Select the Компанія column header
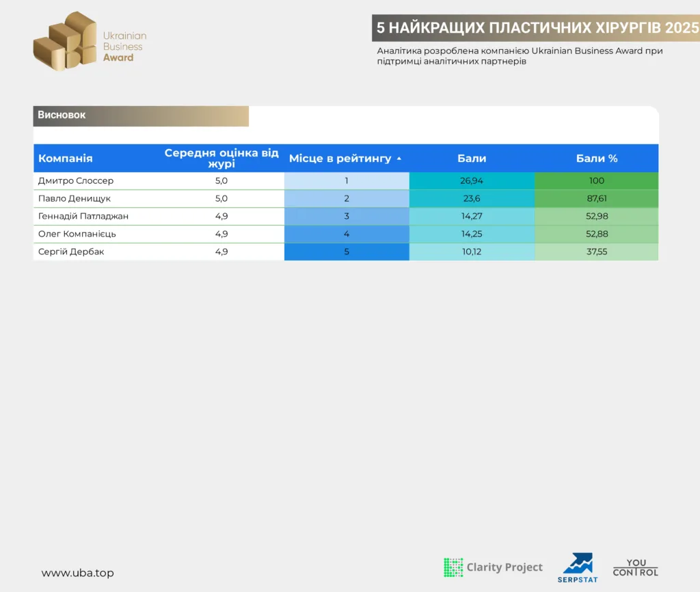This screenshot has width=700, height=592. click(x=65, y=159)
